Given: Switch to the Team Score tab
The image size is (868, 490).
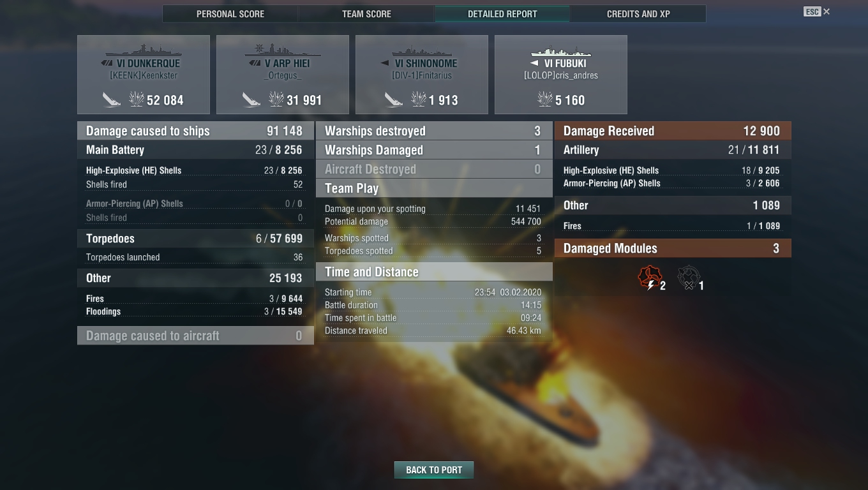Looking at the screenshot, I should (x=366, y=14).
